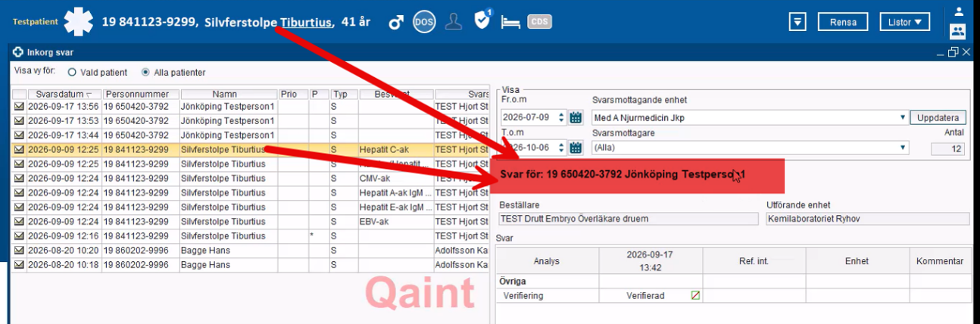Click the Personnummer column header
Image resolution: width=980 pixels, height=324 pixels.
coord(141,94)
